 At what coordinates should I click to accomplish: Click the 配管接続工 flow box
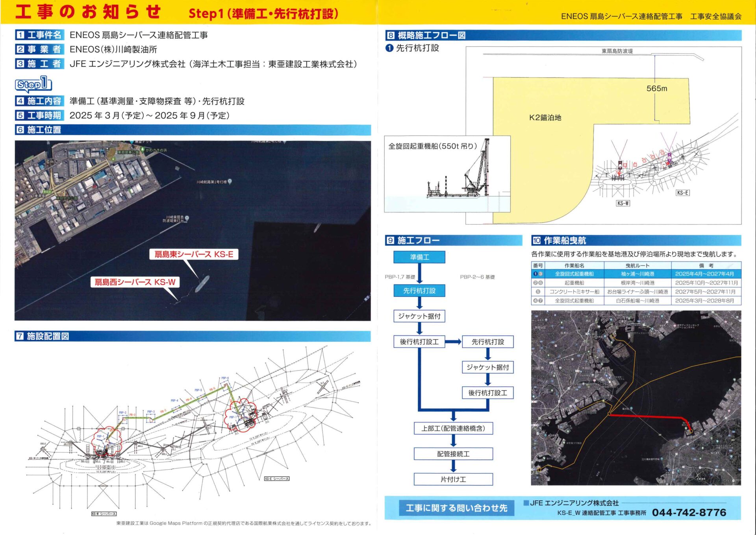[453, 454]
